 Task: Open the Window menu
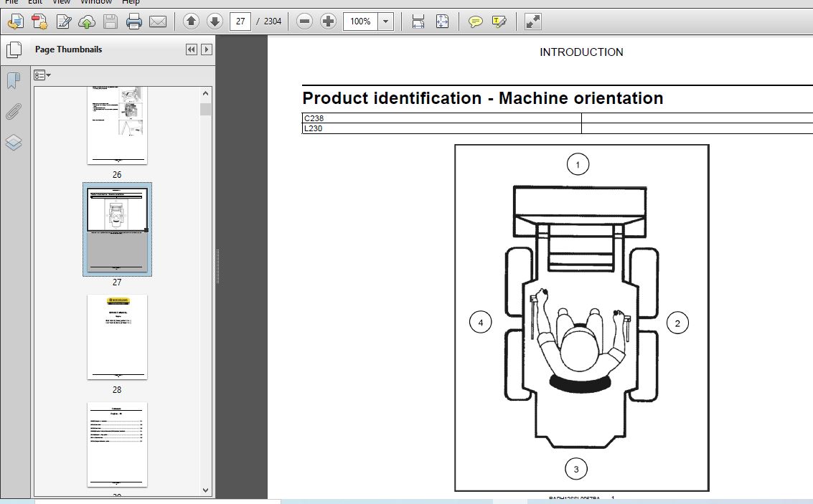click(96, 2)
